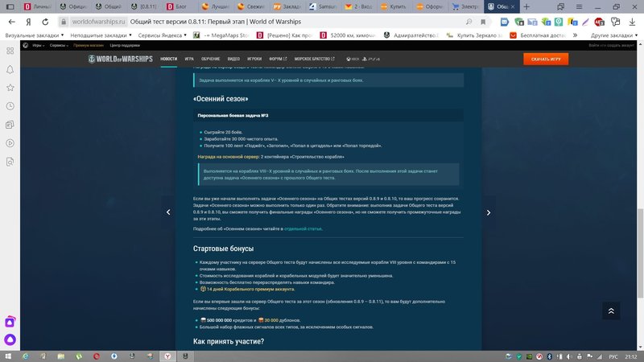Open history clock in the sidebar
Viewport: 644px width, 362px height.
tap(10, 106)
